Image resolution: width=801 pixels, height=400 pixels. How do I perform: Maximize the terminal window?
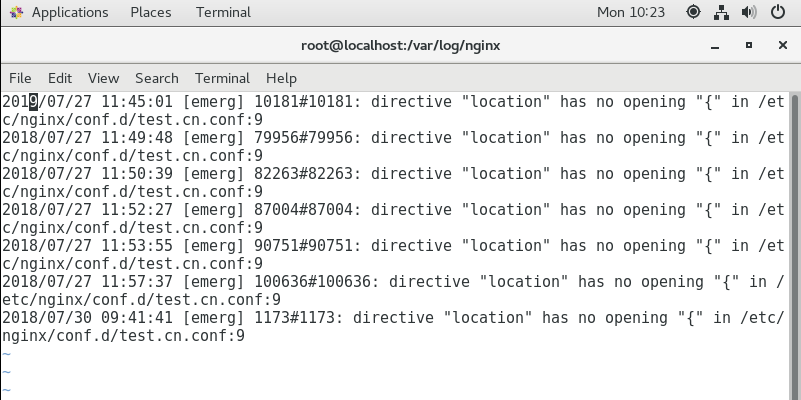pyautogui.click(x=748, y=45)
